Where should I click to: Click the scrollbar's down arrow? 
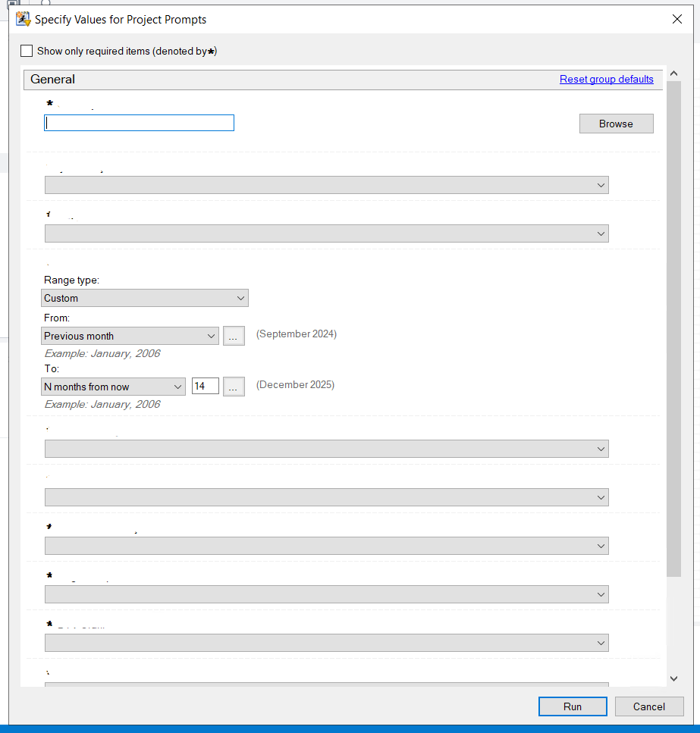tap(673, 678)
